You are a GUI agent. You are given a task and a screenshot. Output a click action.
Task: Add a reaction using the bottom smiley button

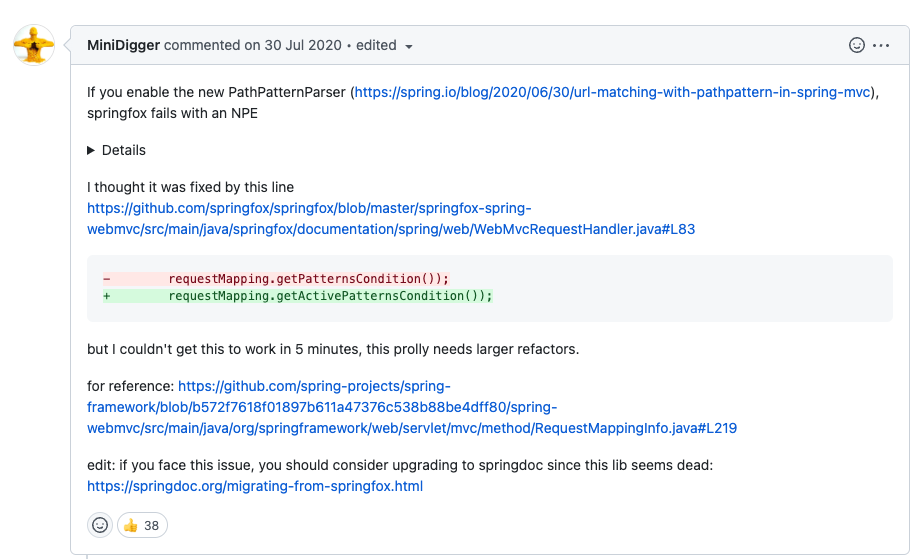100,525
